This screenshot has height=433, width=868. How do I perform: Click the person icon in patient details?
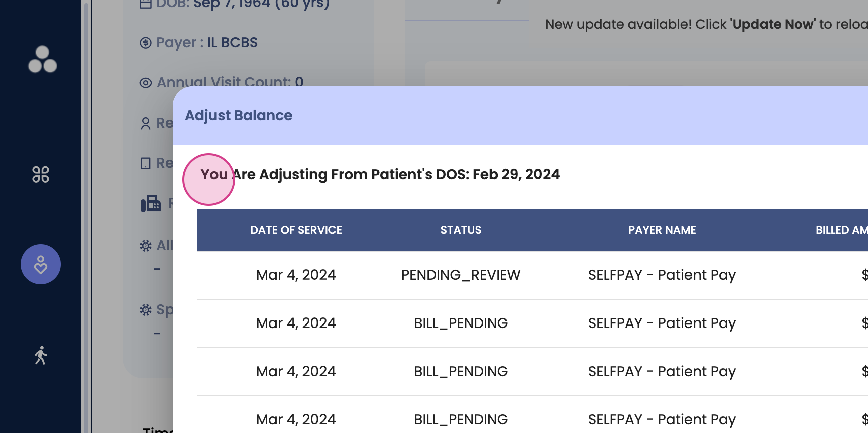click(146, 123)
